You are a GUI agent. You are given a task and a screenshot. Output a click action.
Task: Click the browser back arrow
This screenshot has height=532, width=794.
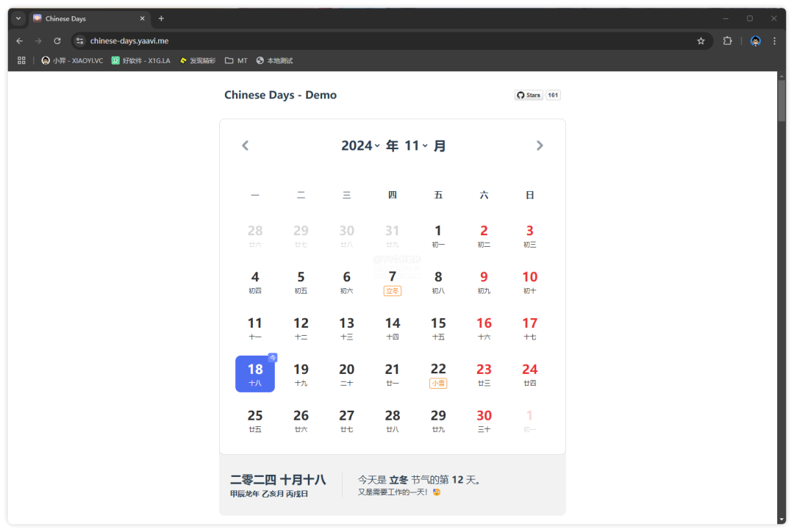(x=20, y=41)
